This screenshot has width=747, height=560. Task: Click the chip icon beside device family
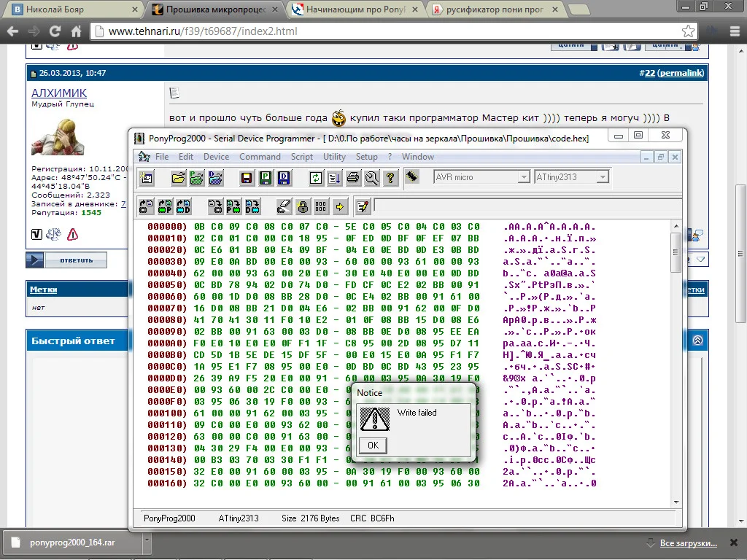click(x=412, y=176)
